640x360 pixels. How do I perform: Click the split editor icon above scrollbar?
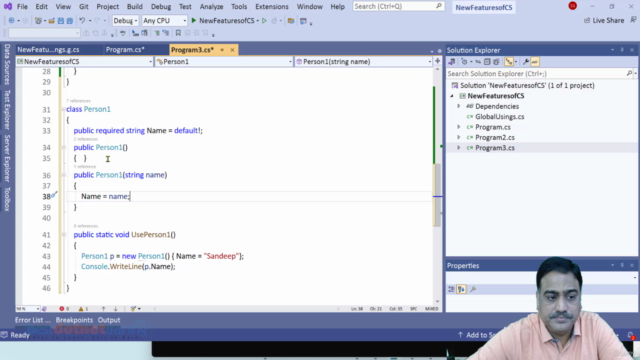pyautogui.click(x=438, y=61)
